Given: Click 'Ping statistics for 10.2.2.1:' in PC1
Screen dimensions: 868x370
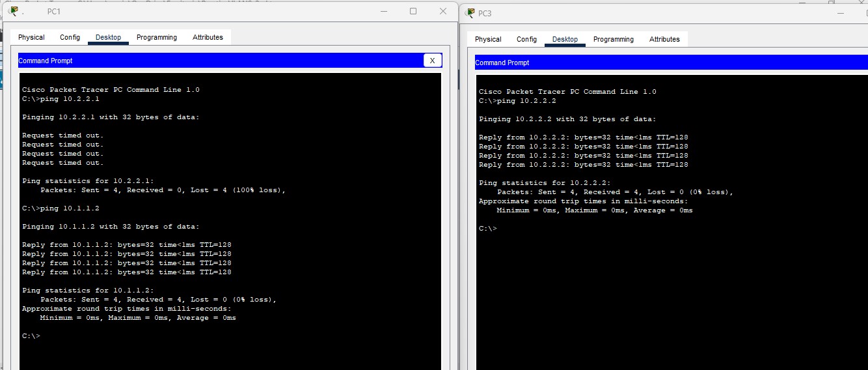Looking at the screenshot, I should click(88, 181).
